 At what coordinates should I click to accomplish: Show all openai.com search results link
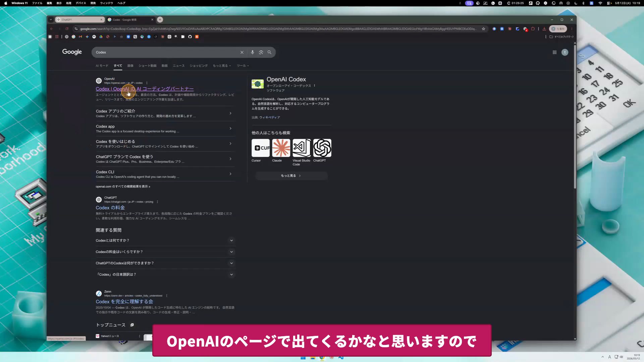pos(123,186)
